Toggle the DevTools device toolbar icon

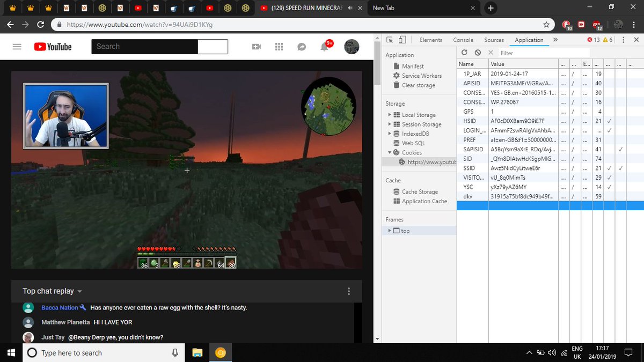402,40
